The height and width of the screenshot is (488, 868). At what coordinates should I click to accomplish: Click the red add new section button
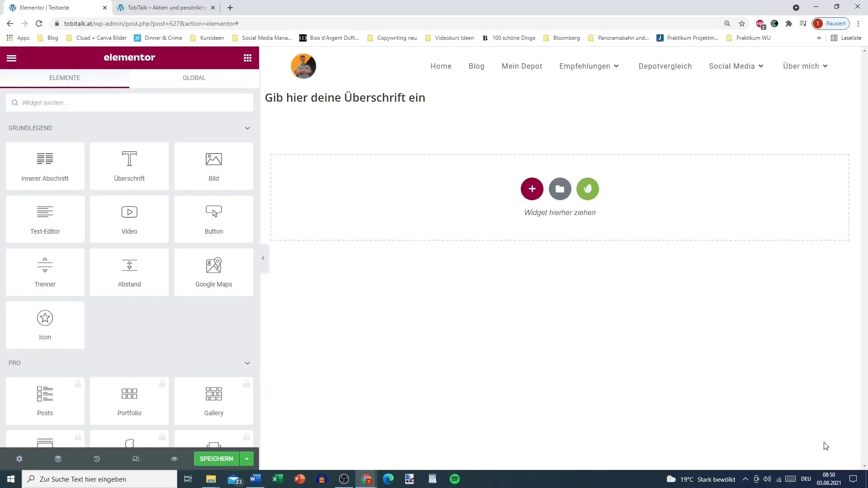(x=532, y=189)
